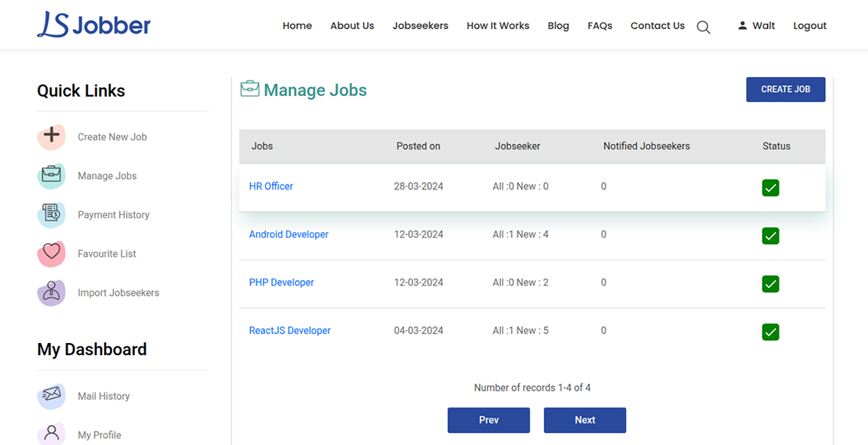
Task: Uncheck the ReactJS Developer status checkbox
Action: tap(770, 332)
